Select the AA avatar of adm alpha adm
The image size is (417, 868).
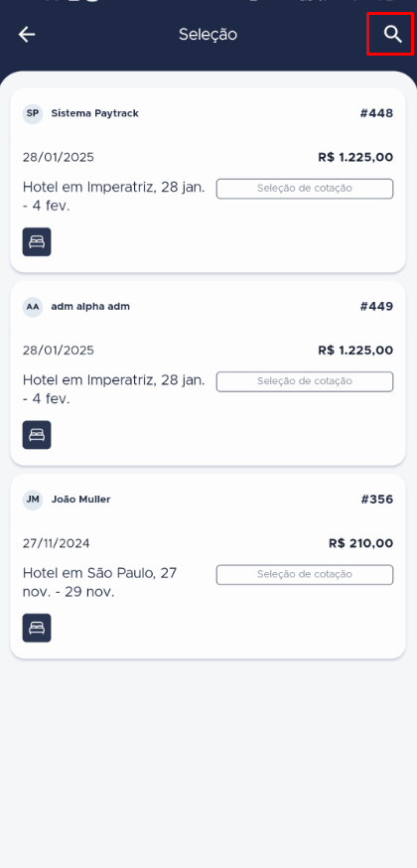33,307
